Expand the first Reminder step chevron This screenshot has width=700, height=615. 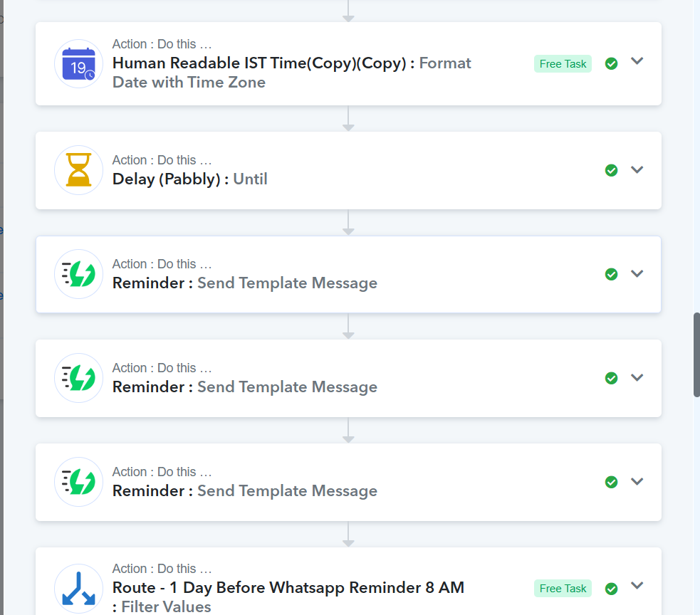pos(637,273)
